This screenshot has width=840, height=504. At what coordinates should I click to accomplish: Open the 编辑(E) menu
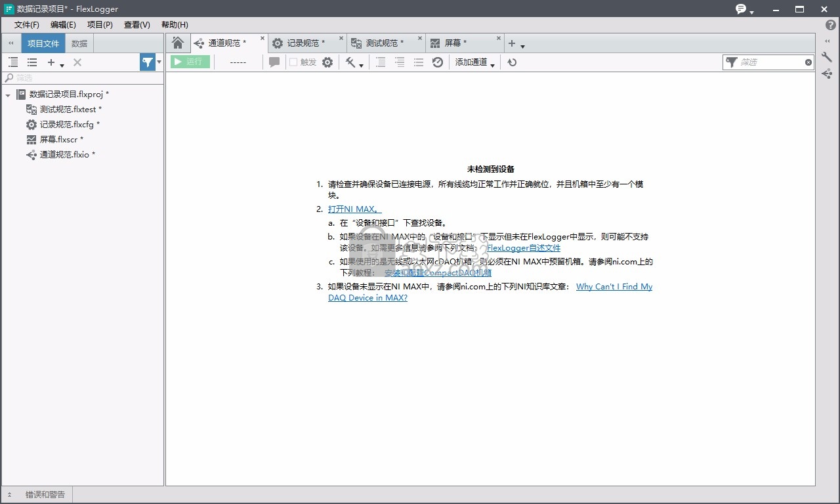click(x=63, y=25)
